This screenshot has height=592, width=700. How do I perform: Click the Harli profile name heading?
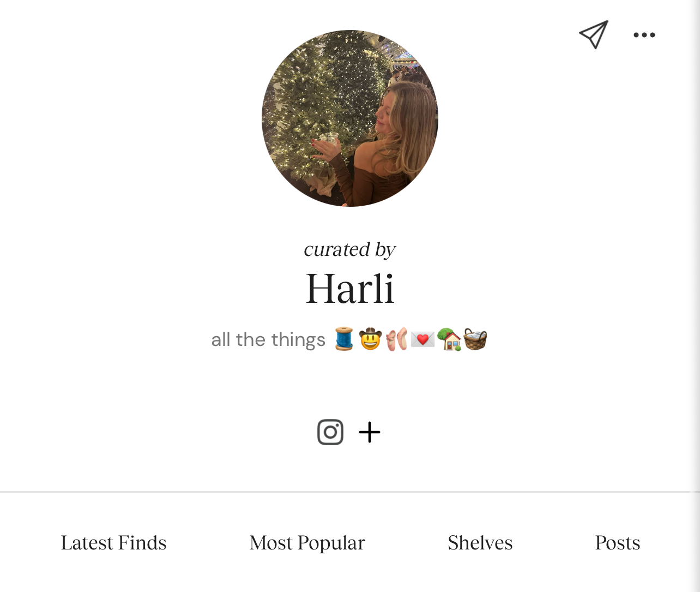(350, 288)
